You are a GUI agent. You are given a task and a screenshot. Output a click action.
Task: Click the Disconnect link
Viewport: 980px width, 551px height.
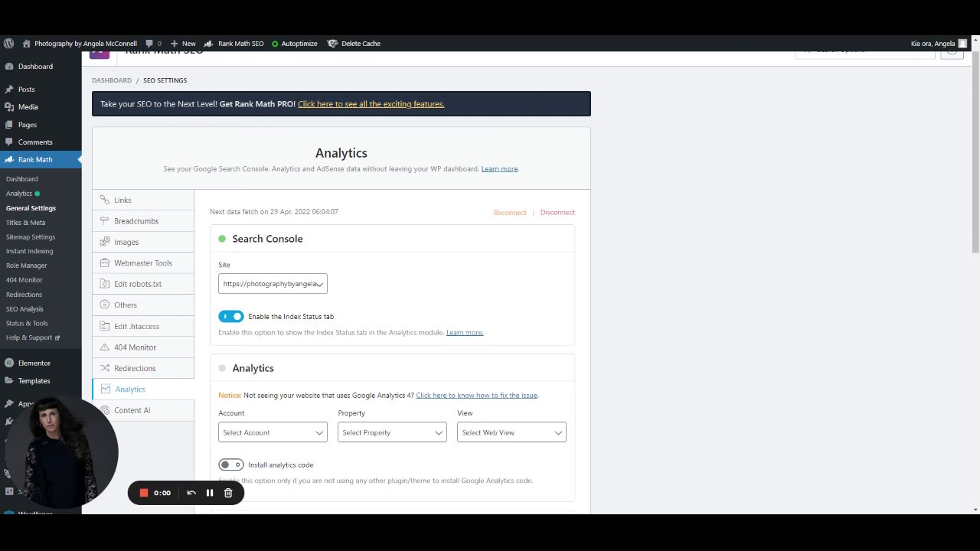557,213
